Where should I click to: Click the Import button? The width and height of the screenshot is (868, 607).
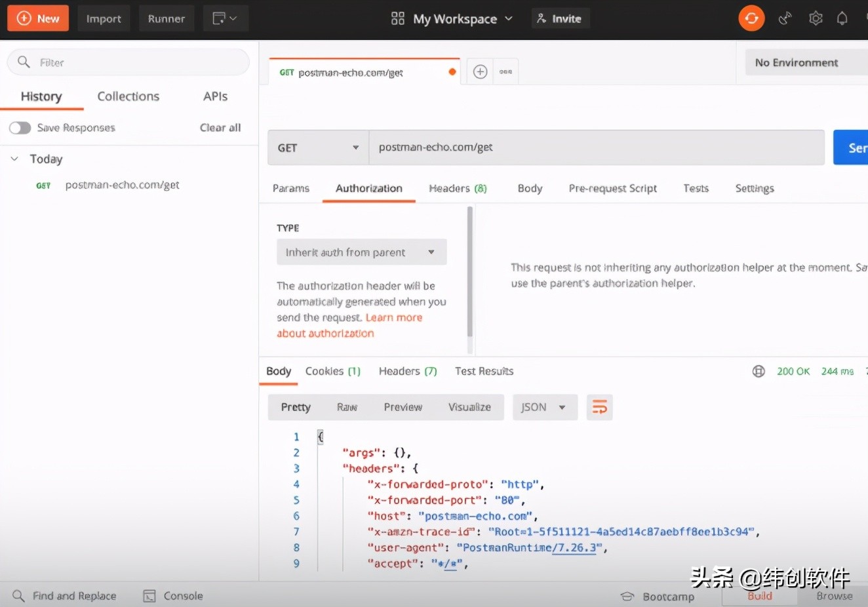(x=104, y=18)
